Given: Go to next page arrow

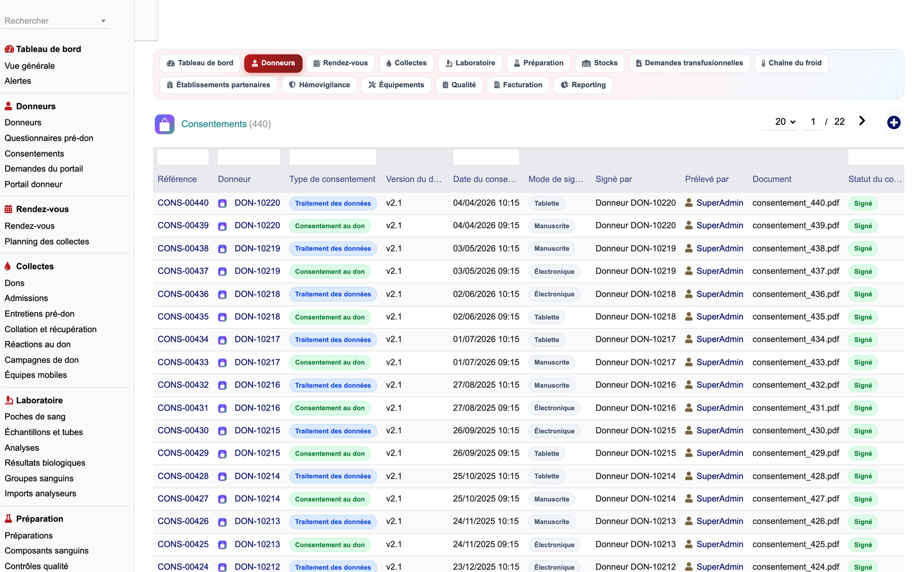Looking at the screenshot, I should tap(862, 121).
